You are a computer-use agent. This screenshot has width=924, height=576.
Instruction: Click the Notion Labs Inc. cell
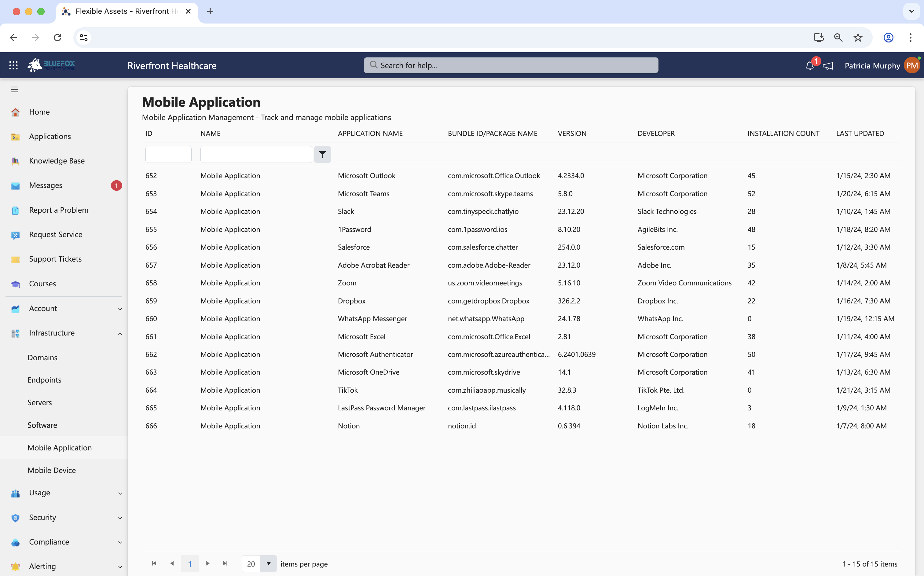tap(663, 426)
